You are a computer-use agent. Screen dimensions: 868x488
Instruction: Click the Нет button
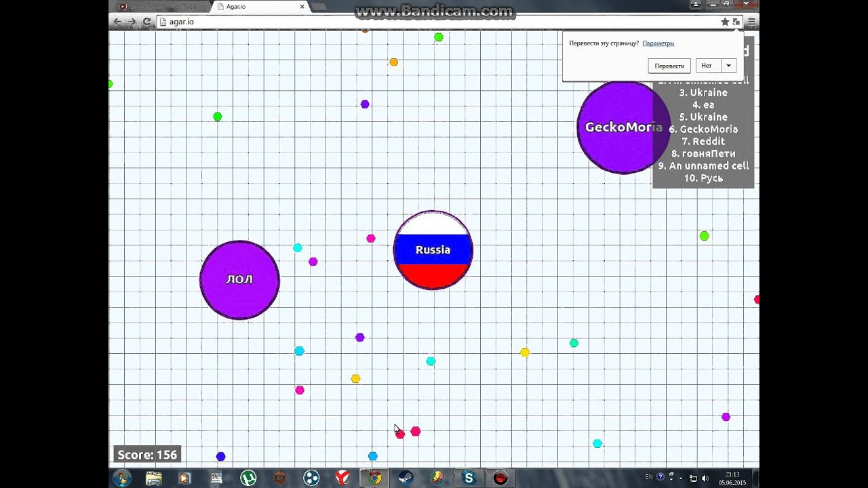pyautogui.click(x=707, y=66)
